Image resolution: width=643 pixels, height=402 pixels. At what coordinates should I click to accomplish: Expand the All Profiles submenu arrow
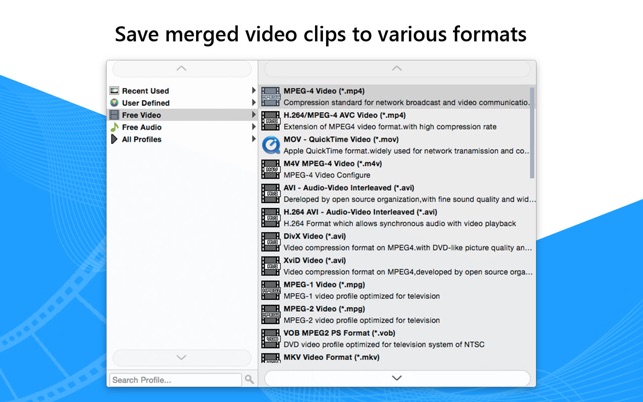[254, 139]
